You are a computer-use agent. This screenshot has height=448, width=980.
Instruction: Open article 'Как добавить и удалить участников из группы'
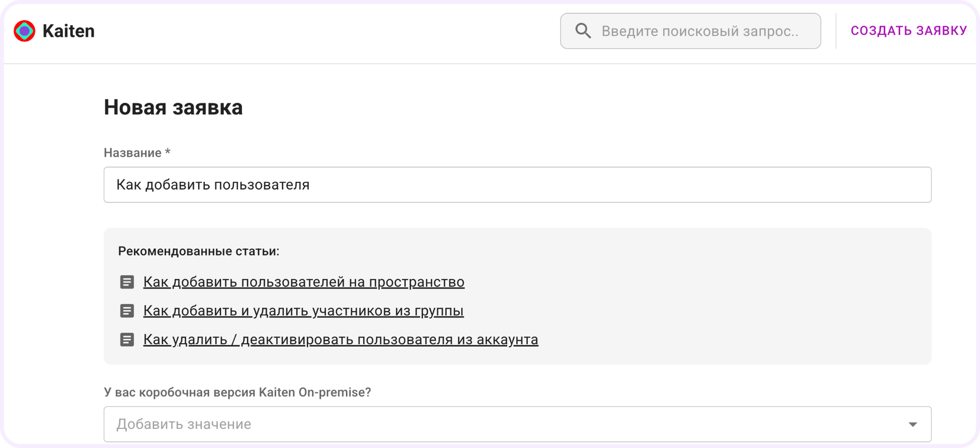[x=303, y=311]
